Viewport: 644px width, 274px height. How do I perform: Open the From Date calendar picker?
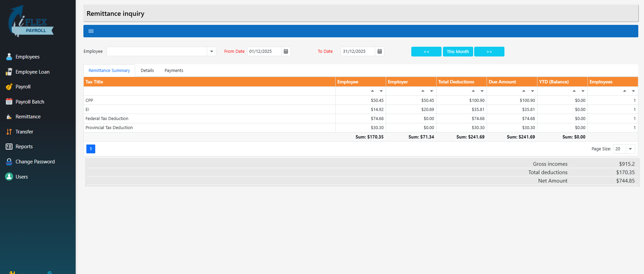pyautogui.click(x=286, y=51)
